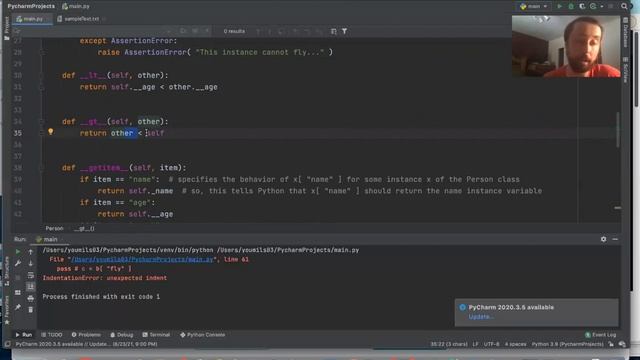640x360 pixels.
Task: Click the Update... link in PyCharm notification
Action: coord(481,317)
